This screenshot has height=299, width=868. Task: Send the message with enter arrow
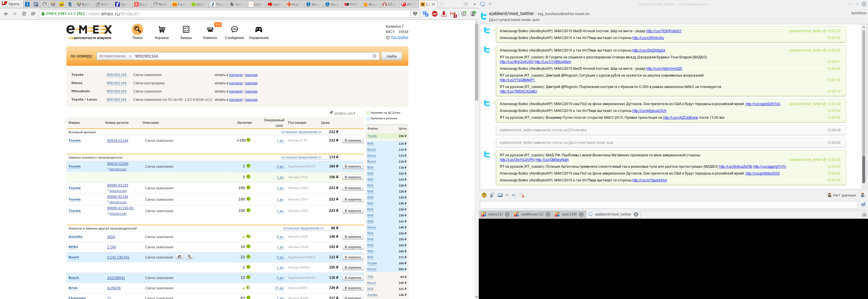point(863,205)
